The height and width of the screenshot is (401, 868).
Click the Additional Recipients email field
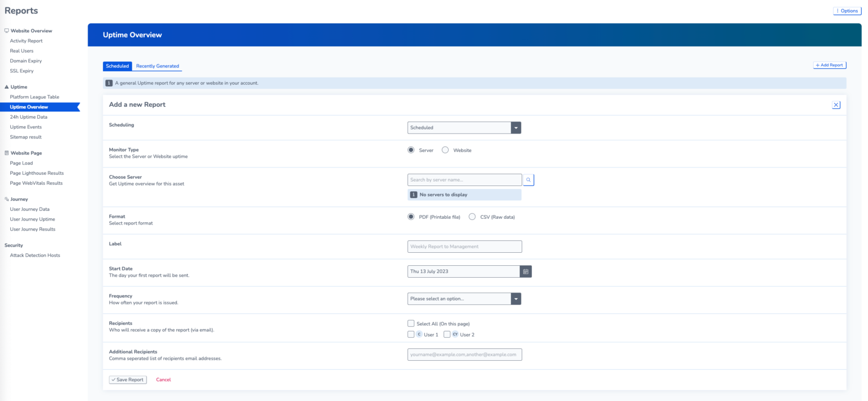(x=465, y=354)
